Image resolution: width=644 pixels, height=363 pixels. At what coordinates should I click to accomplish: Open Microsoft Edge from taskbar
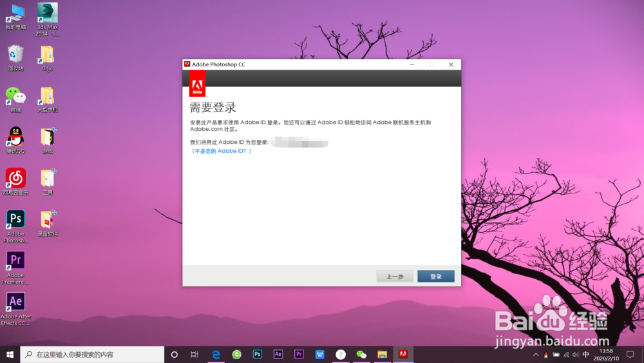point(216,355)
